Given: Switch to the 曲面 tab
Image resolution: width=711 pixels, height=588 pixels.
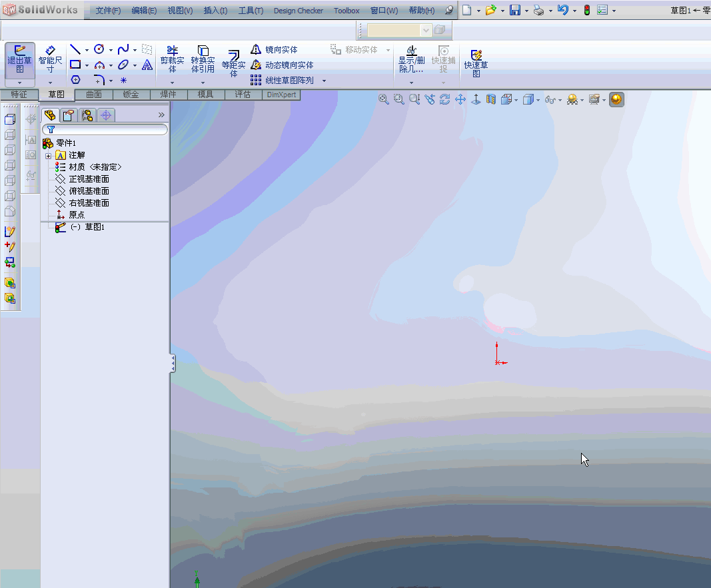Looking at the screenshot, I should [x=94, y=94].
